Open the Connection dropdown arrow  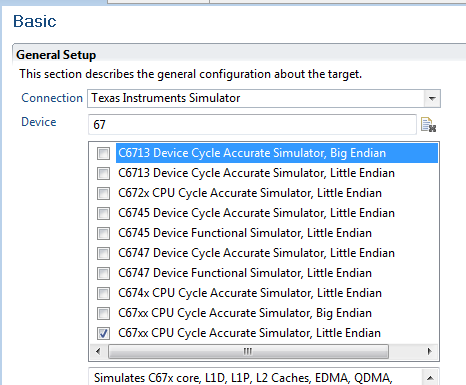[432, 98]
